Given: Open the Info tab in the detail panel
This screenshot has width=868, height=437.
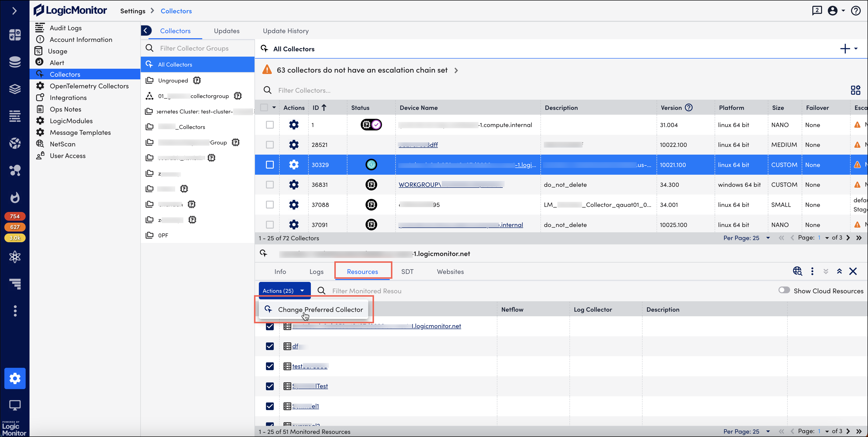Looking at the screenshot, I should point(280,271).
